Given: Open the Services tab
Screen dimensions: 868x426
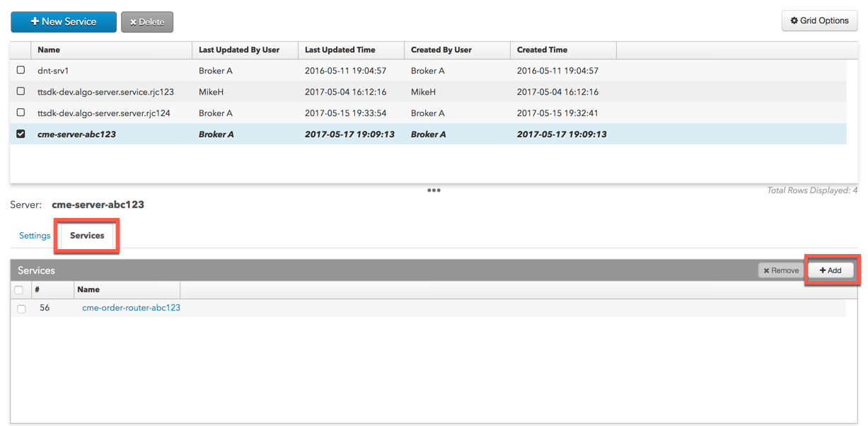Looking at the screenshot, I should click(x=87, y=236).
